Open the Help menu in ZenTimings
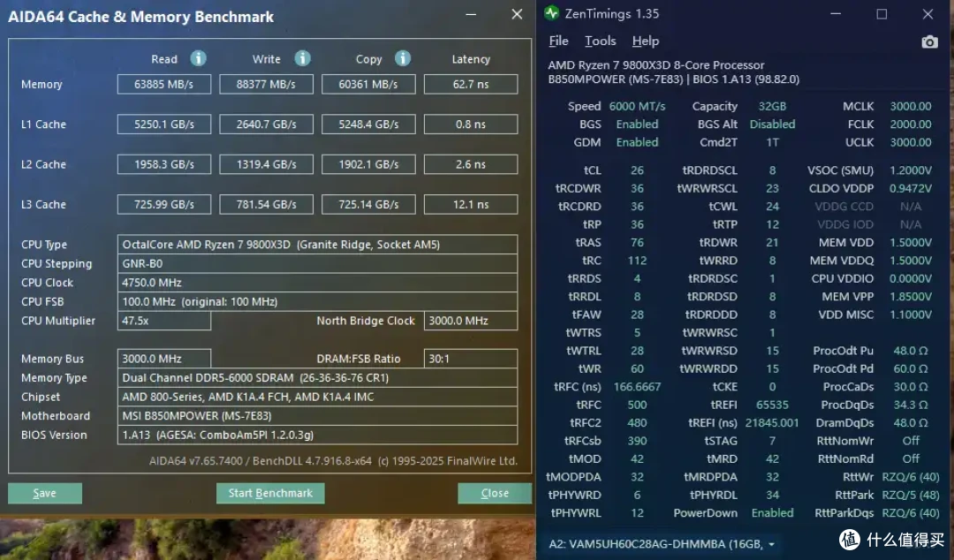The image size is (954, 560). [645, 41]
